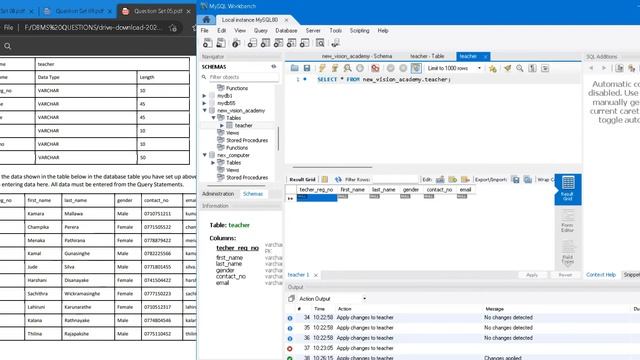
Task: Expand the mydb1 schema
Action: pos(204,96)
